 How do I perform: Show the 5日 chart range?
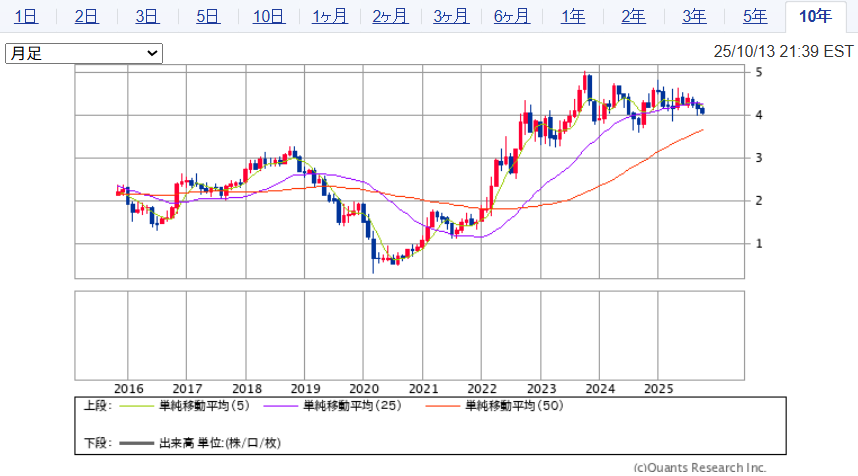click(208, 16)
